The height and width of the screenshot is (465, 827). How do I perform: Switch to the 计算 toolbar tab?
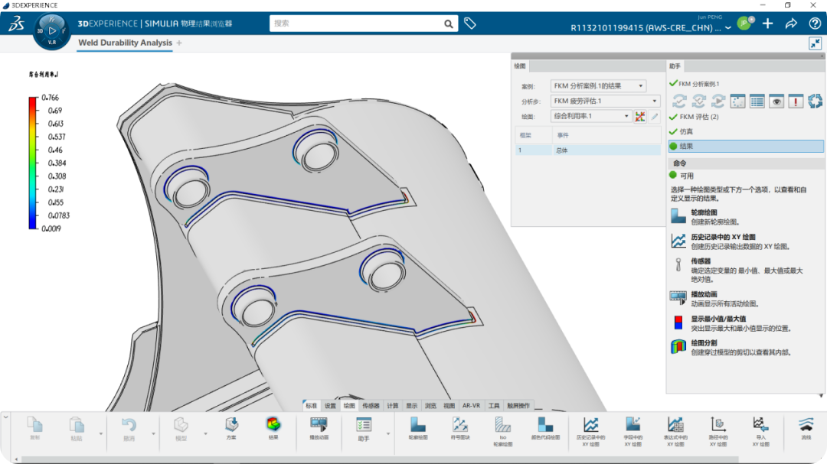point(392,405)
